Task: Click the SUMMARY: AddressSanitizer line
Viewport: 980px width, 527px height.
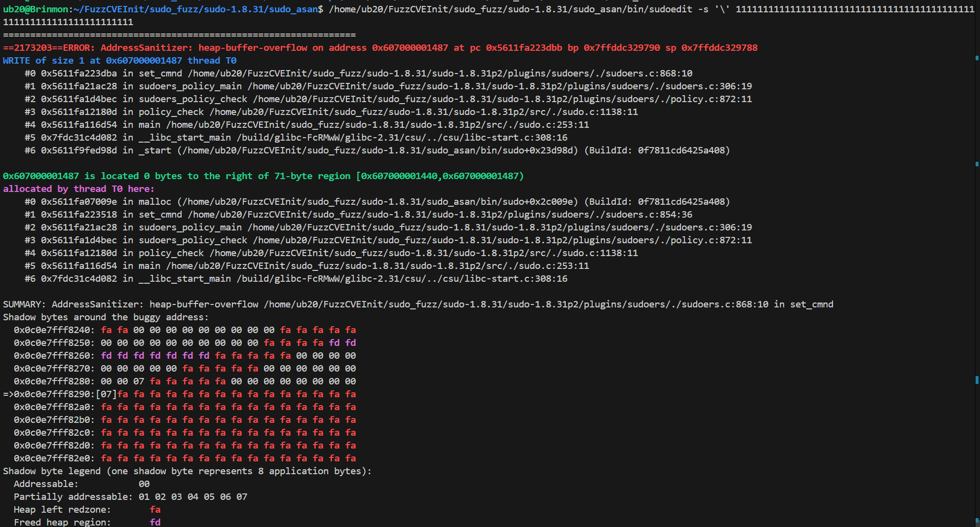Action: tap(418, 304)
